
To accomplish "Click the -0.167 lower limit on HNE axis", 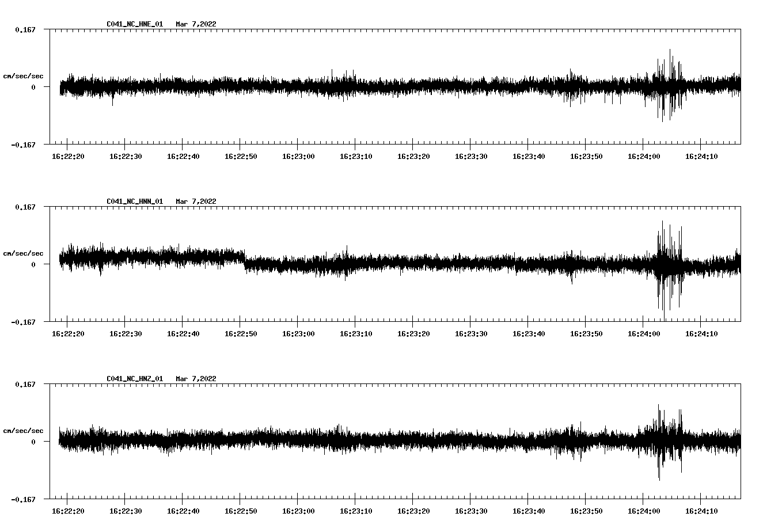I will pos(23,145).
